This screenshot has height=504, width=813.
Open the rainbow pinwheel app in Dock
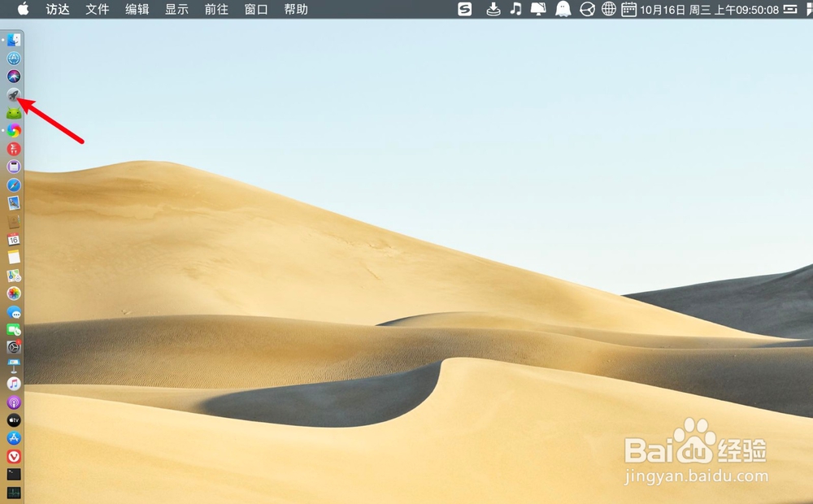point(14,131)
